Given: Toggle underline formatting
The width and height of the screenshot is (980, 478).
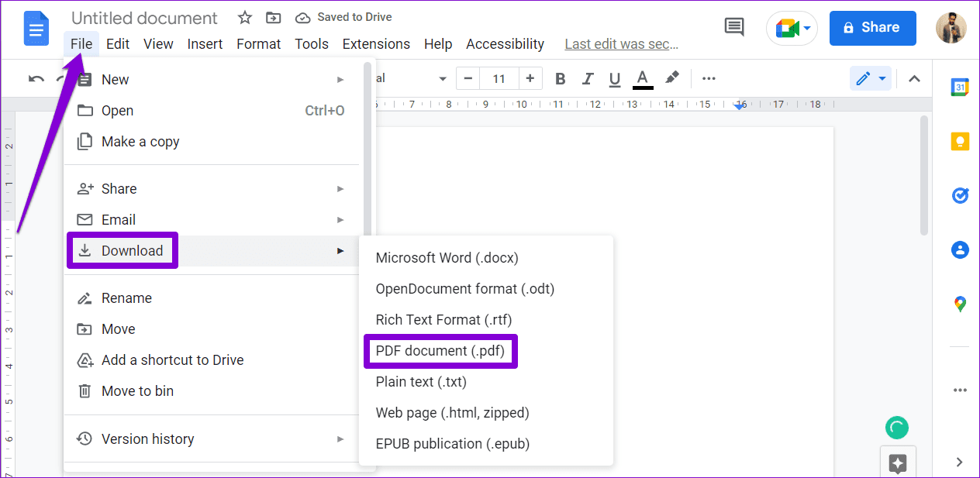Looking at the screenshot, I should point(615,78).
